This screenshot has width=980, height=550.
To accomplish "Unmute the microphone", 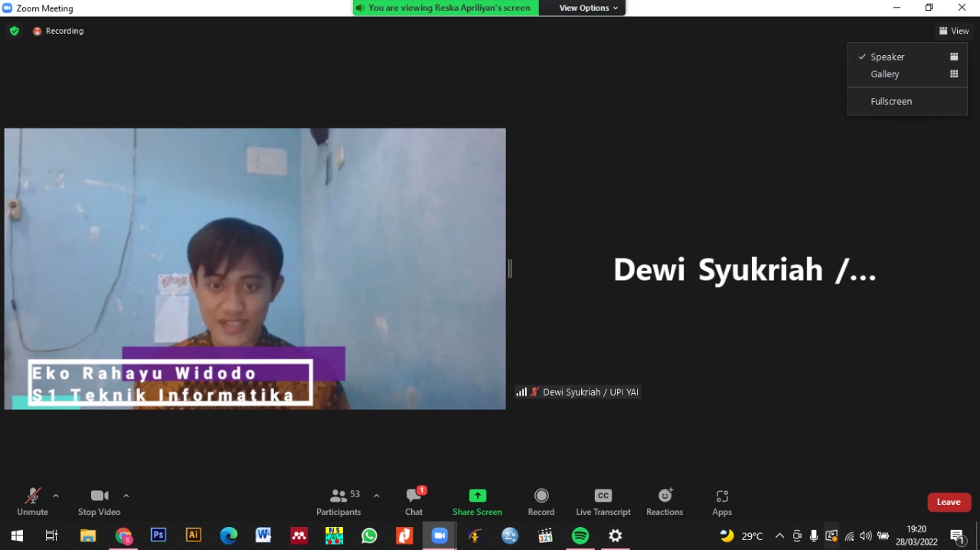I will (x=32, y=502).
